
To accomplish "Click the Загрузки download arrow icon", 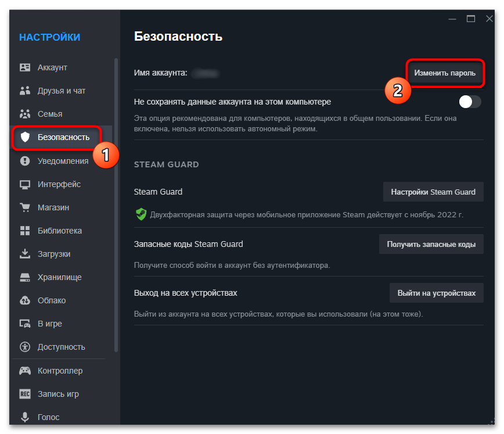I will 25,254.
